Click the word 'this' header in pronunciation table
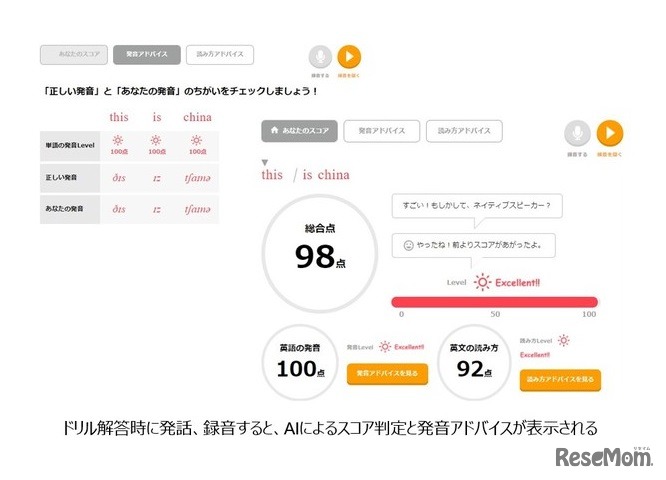 coord(119,117)
